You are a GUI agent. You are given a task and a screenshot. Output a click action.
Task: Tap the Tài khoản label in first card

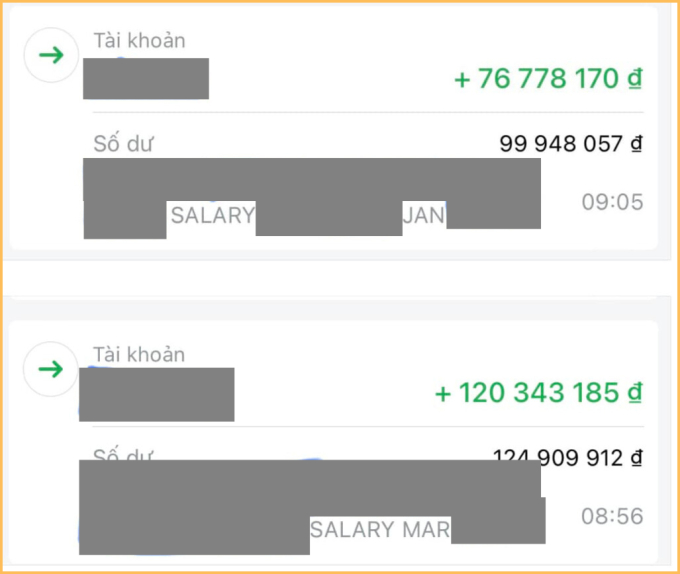pyautogui.click(x=140, y=41)
